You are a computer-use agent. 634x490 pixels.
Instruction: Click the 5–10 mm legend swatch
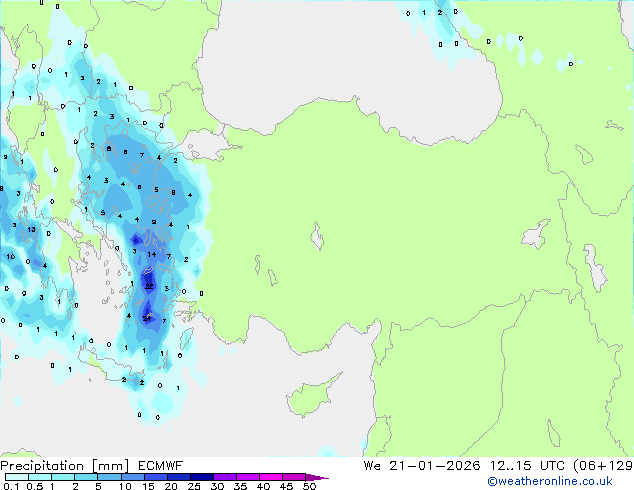[109, 477]
